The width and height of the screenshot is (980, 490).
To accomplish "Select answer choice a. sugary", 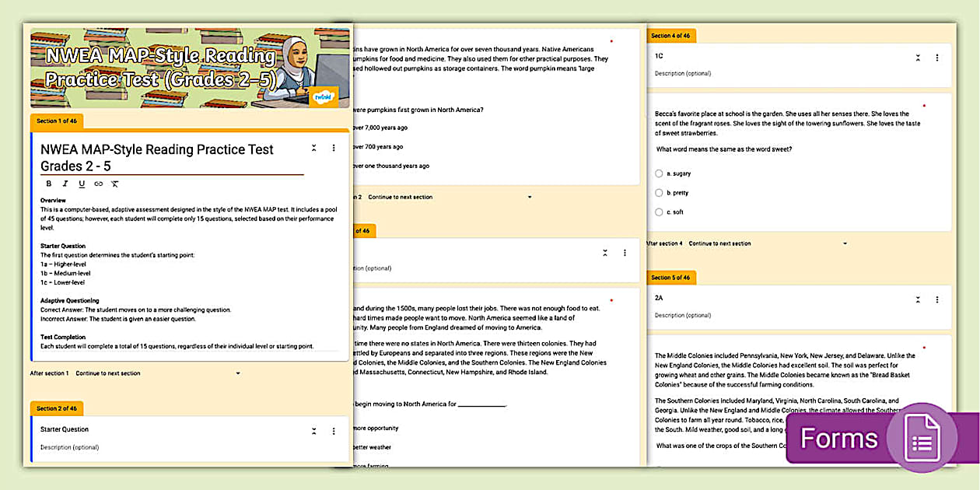I will (x=659, y=173).
